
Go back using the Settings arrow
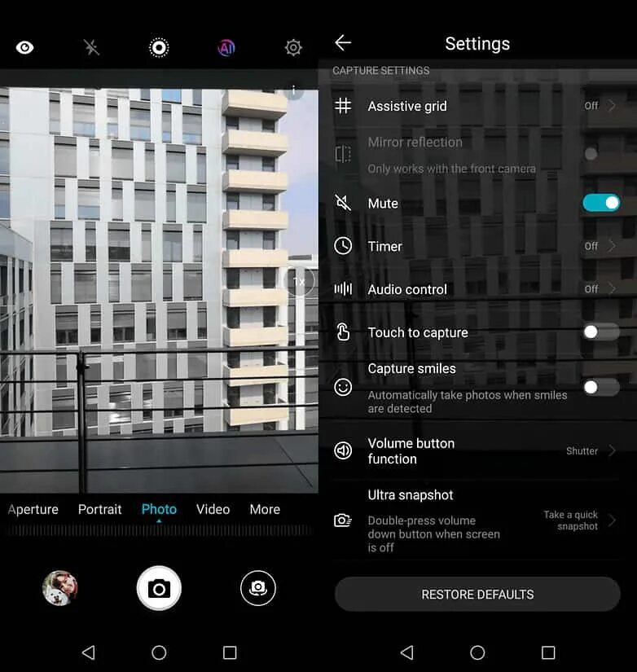(343, 43)
